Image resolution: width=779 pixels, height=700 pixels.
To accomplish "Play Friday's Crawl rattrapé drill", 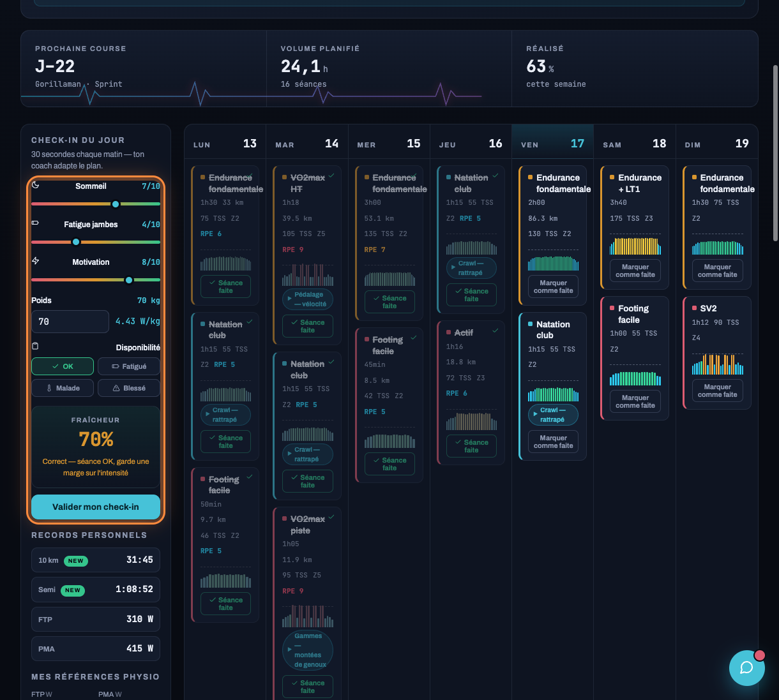I will (553, 415).
